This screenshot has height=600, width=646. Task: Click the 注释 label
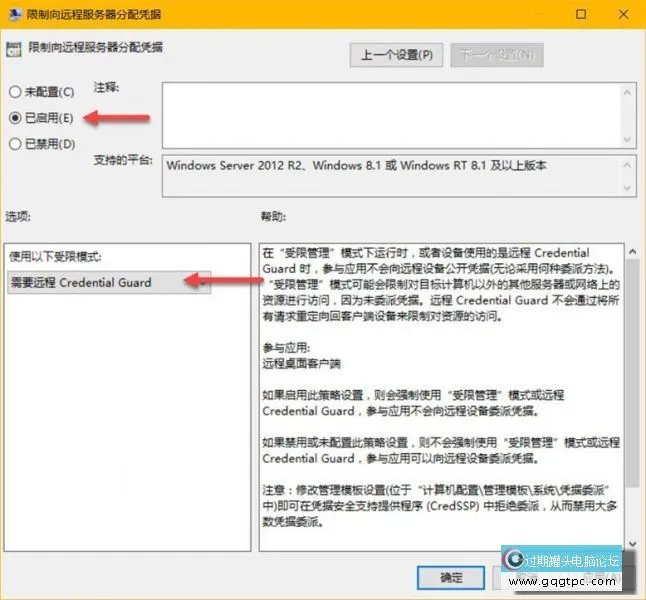coord(106,87)
